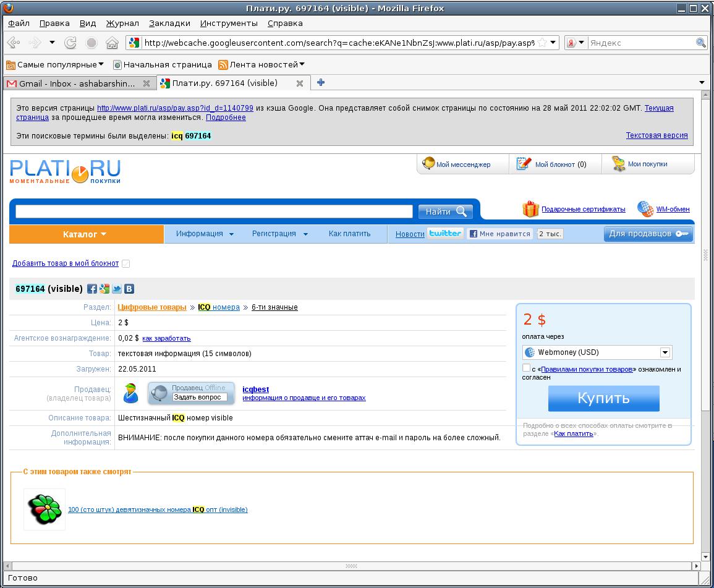Image resolution: width=714 pixels, height=588 pixels.
Task: Click the Купить button
Action: point(604,398)
